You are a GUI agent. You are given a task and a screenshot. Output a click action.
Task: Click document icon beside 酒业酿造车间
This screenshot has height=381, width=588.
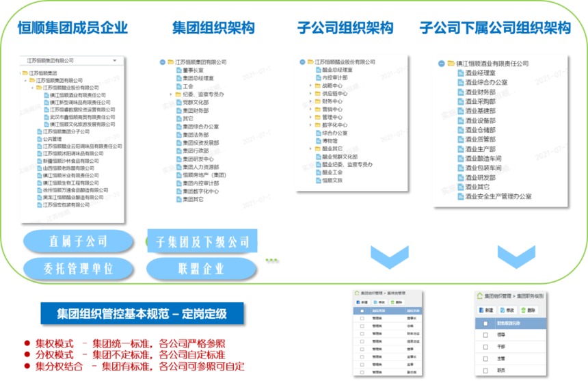click(x=461, y=159)
